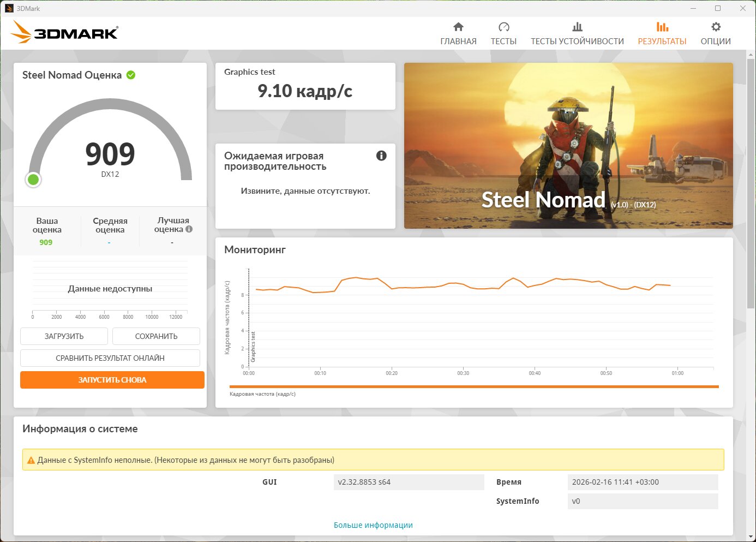Open the Tests gauge icon
The image size is (756, 542).
point(503,27)
